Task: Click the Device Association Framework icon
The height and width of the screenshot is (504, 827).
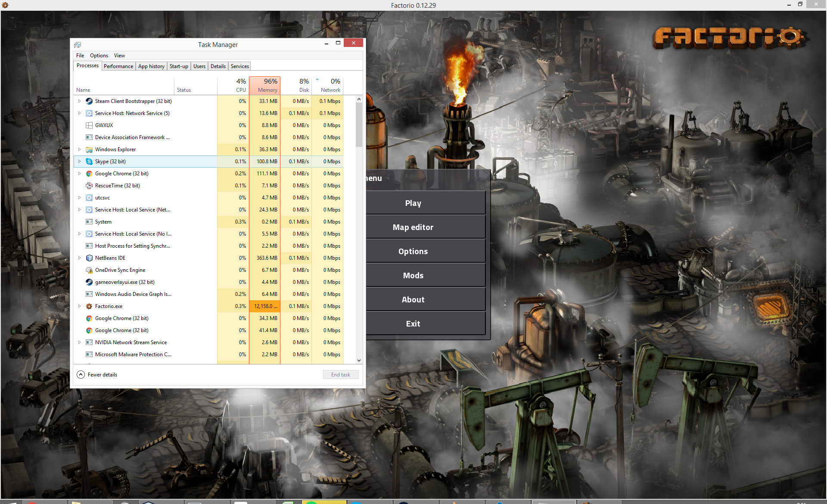Action: [x=89, y=137]
